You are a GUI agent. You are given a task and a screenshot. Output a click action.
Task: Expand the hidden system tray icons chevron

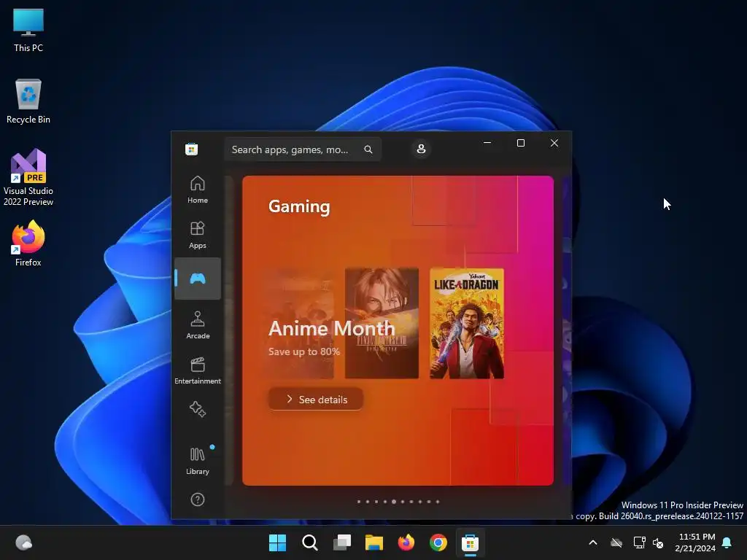click(593, 542)
